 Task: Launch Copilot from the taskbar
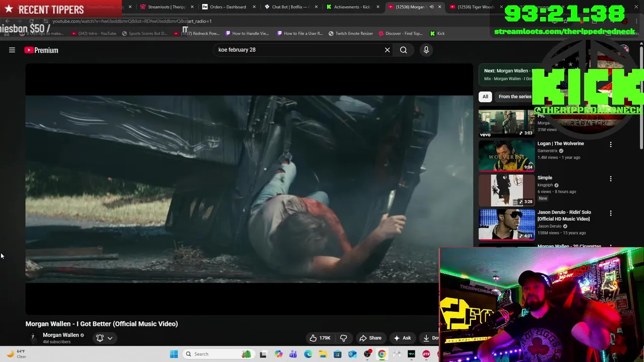[x=278, y=354]
